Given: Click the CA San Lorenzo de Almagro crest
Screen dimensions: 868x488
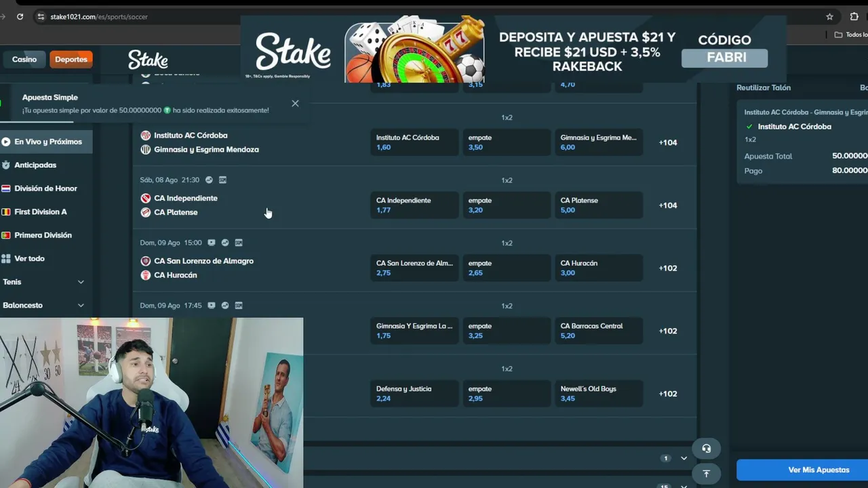Looking at the screenshot, I should pos(145,261).
